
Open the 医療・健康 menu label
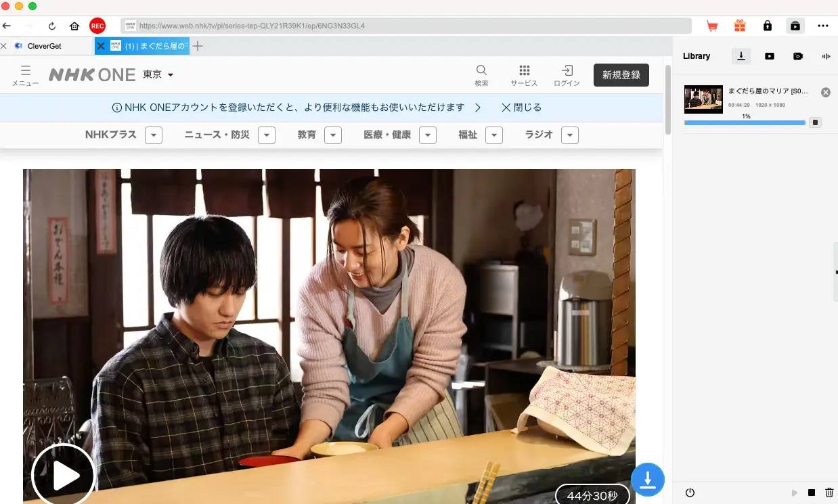pyautogui.click(x=387, y=135)
